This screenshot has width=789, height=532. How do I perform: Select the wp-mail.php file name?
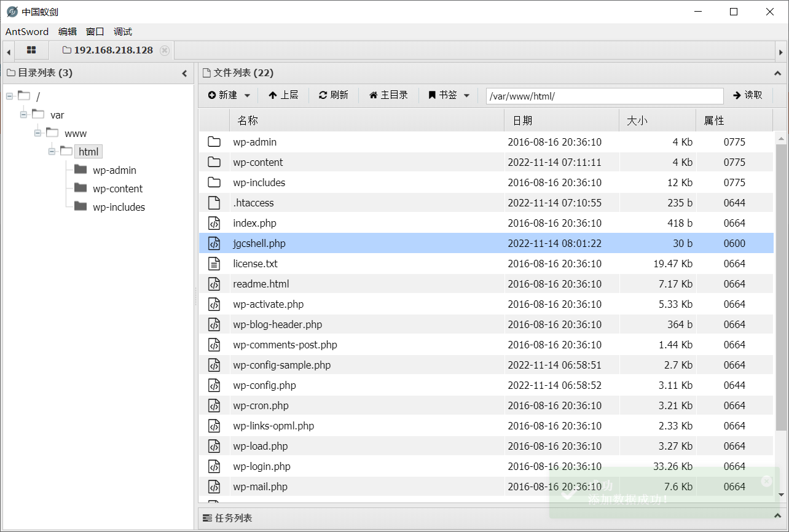pyautogui.click(x=261, y=487)
